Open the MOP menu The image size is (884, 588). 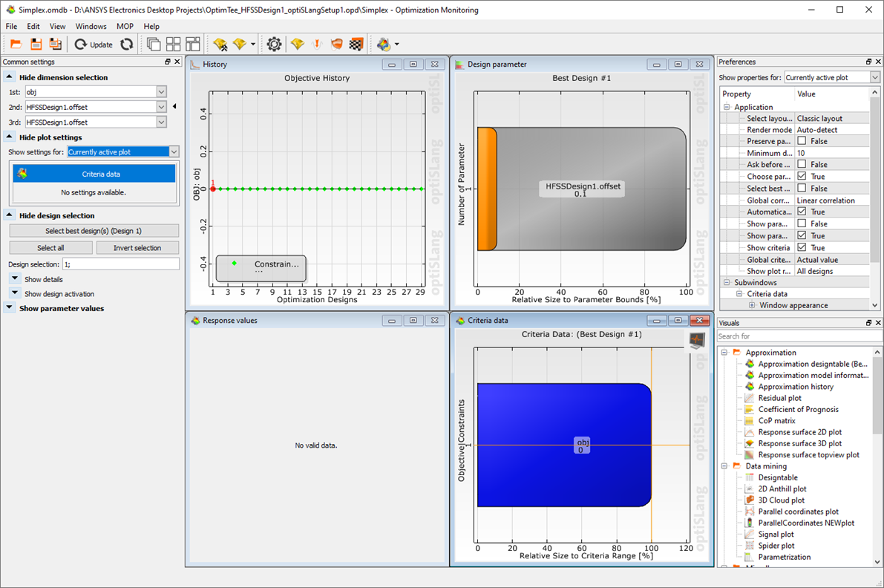[x=125, y=27]
